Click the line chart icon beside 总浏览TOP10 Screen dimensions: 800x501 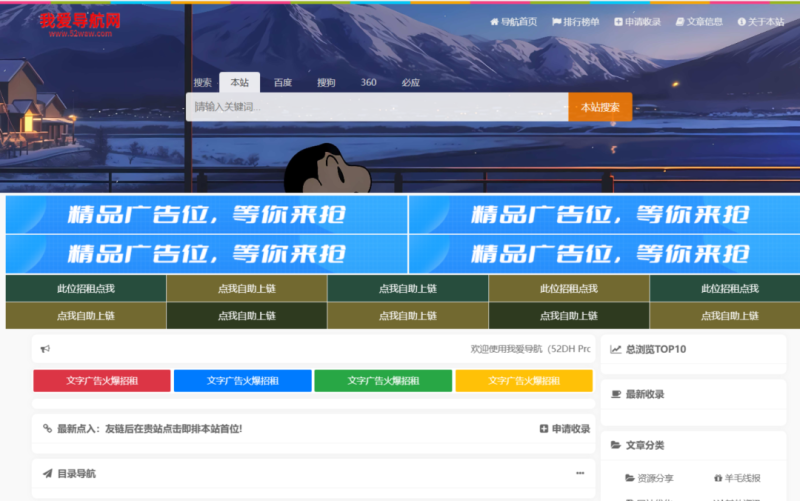coord(616,349)
